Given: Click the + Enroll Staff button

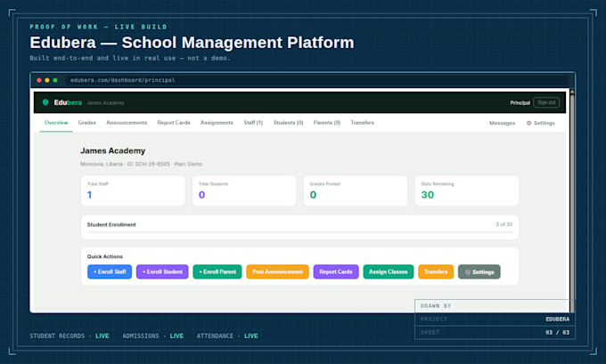Looking at the screenshot, I should [x=110, y=271].
